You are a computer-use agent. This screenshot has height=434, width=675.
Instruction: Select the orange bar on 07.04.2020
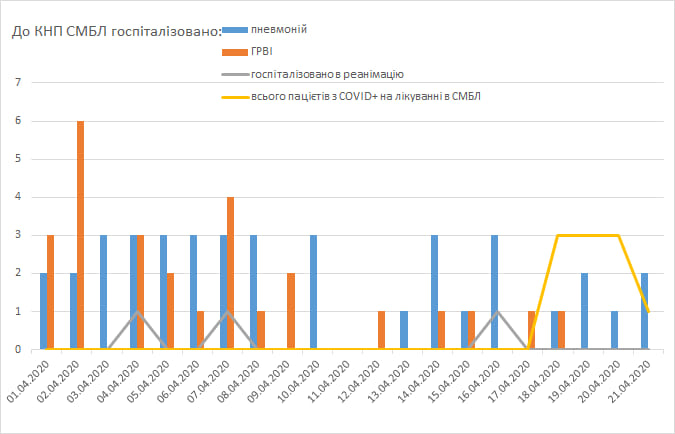click(230, 273)
